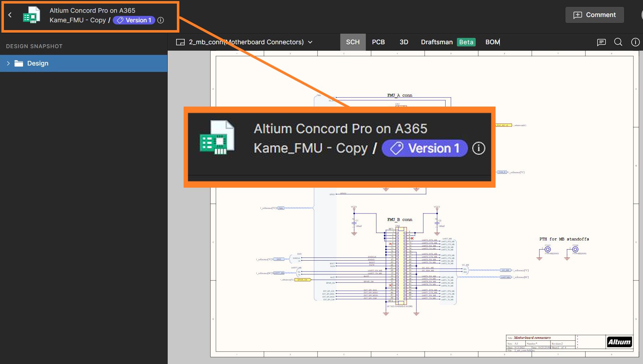This screenshot has width=643, height=364.
Task: Open the comments panel via speech bubble icon
Action: pyautogui.click(x=602, y=42)
